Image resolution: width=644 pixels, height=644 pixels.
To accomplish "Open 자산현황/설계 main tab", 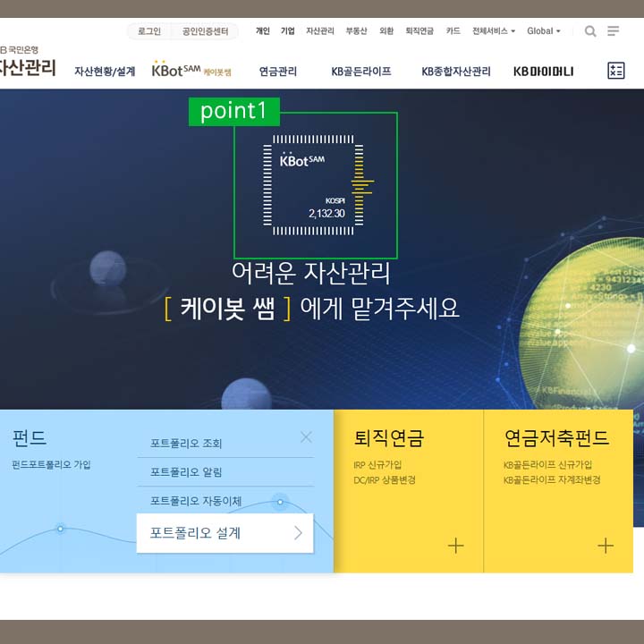I will (x=105, y=72).
